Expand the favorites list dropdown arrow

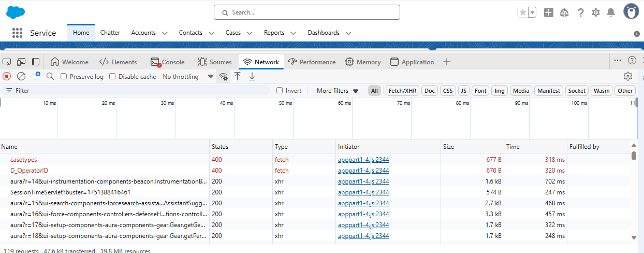pos(532,12)
